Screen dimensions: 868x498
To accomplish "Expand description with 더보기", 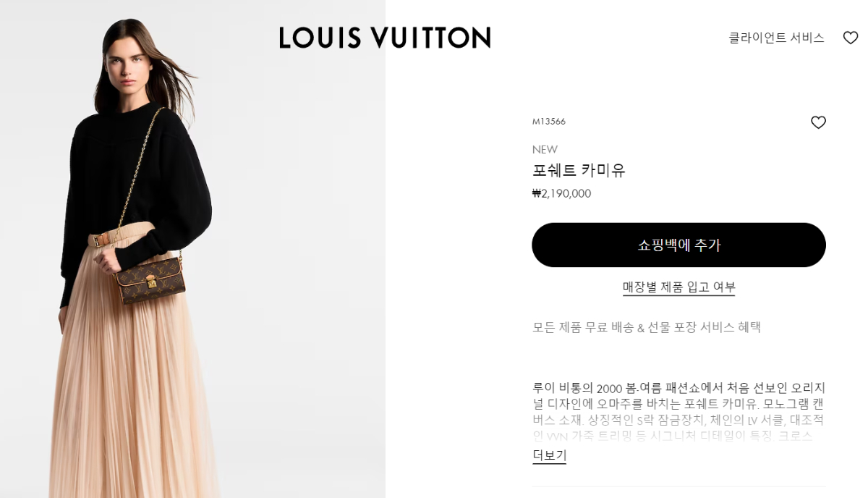I will (x=550, y=455).
